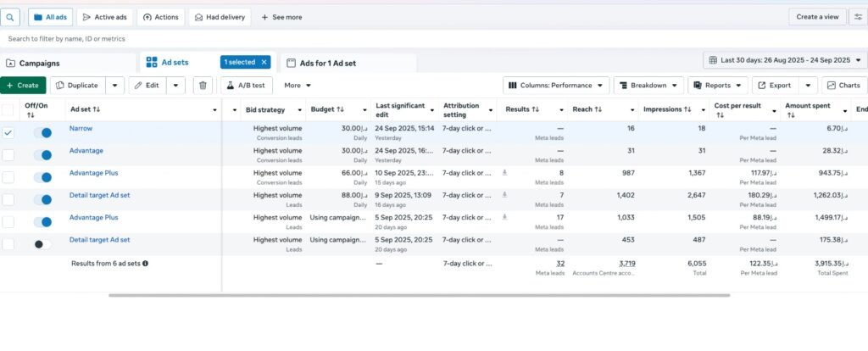Switch to the Campaigns tab

(x=33, y=63)
